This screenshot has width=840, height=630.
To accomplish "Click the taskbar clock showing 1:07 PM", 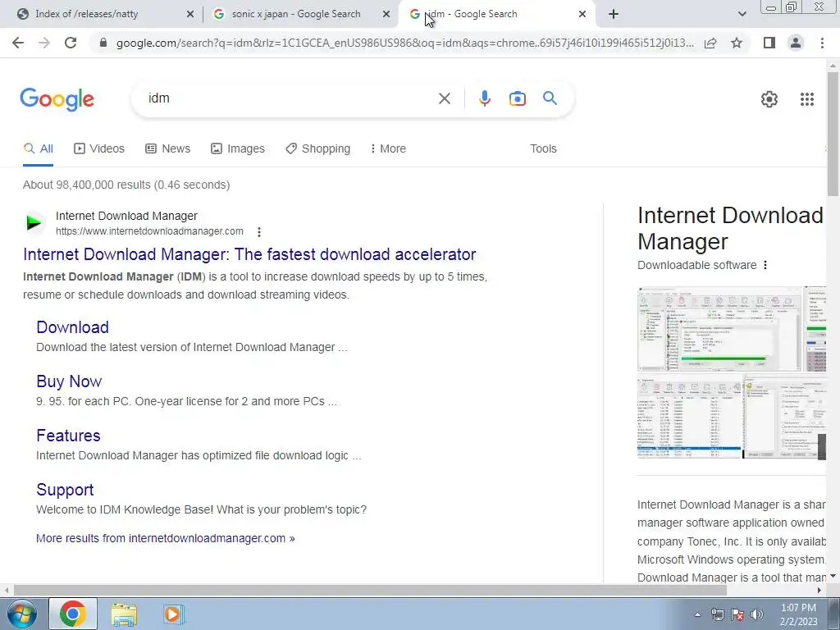I will (x=799, y=614).
